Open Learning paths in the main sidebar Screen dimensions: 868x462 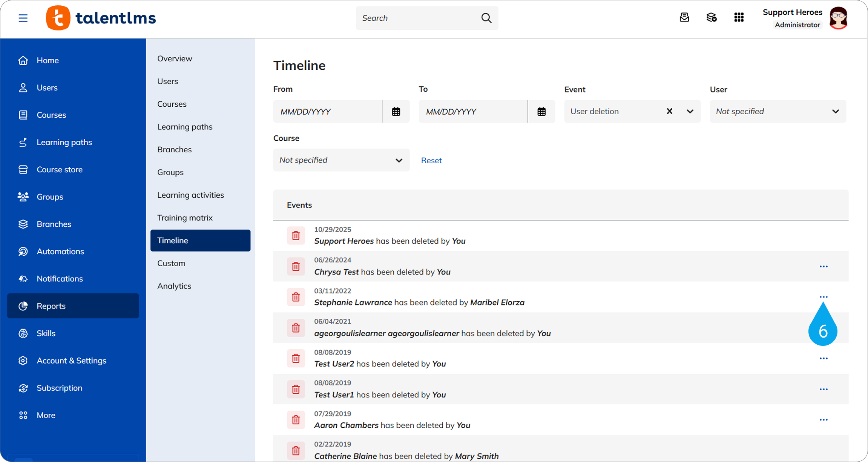point(73,142)
